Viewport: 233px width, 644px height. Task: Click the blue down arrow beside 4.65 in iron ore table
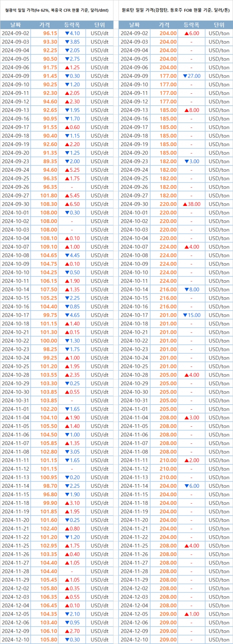click(x=67, y=315)
